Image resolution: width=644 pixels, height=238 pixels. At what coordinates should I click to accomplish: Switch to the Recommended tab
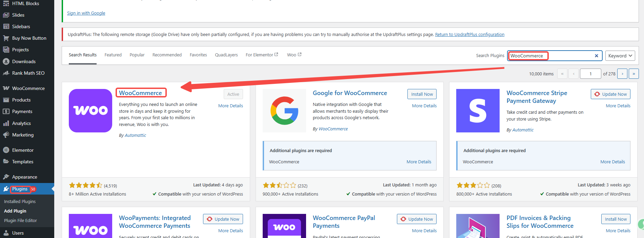[x=167, y=55]
